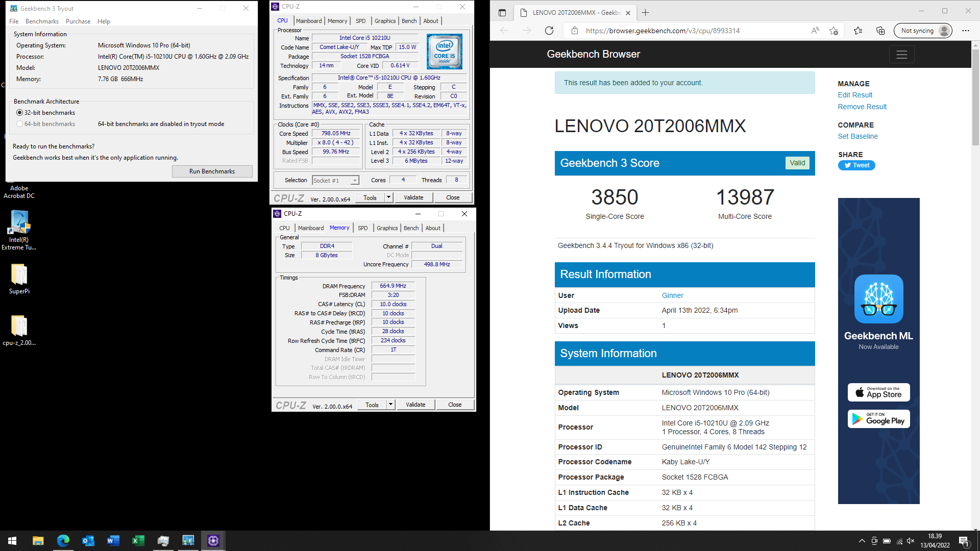This screenshot has width=980, height=551.
Task: Click the Tweet share button
Action: point(856,165)
